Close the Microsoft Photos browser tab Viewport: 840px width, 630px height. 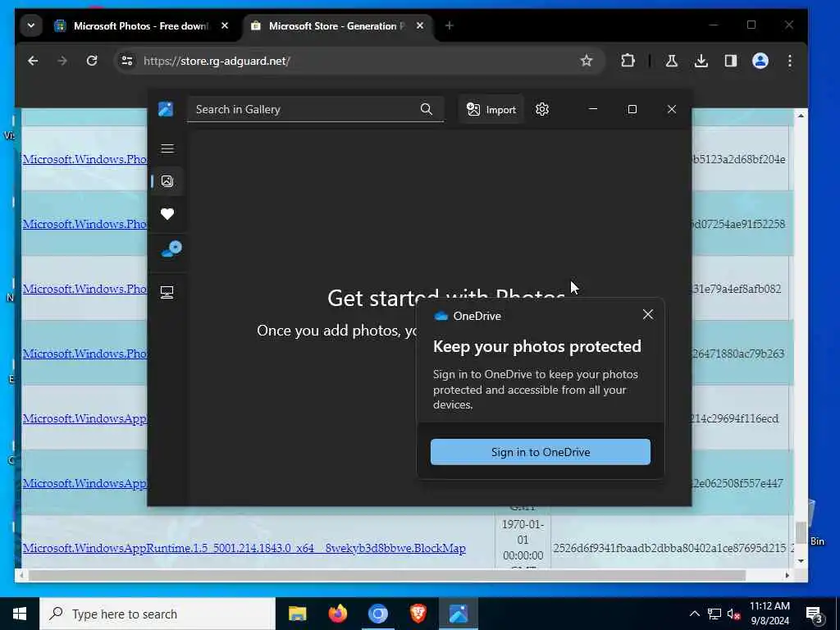click(x=225, y=25)
